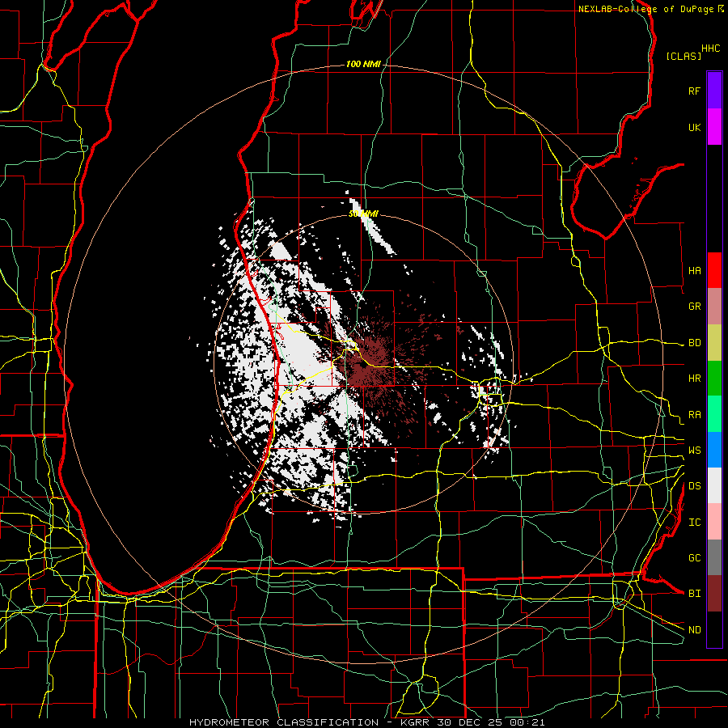728x728 pixels.
Task: Click the 'HA' legend label
Action: [694, 271]
